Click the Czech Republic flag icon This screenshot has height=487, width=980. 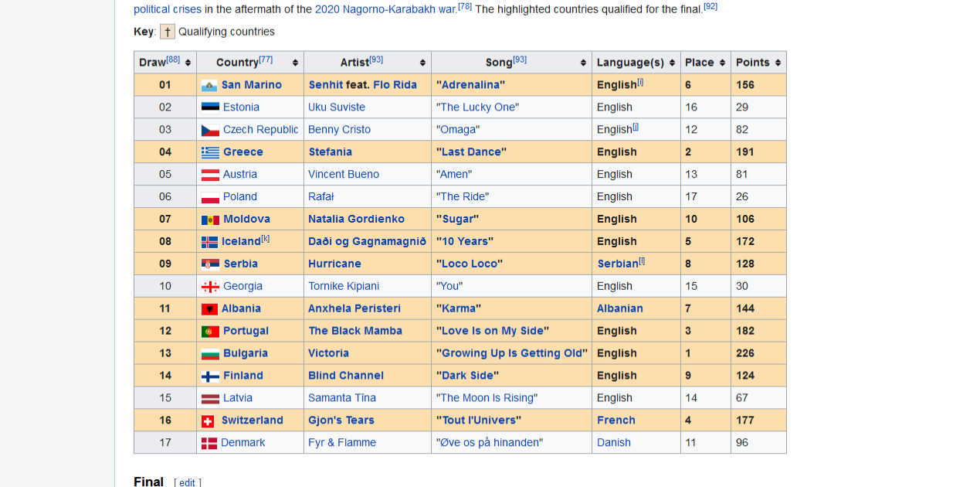point(210,130)
